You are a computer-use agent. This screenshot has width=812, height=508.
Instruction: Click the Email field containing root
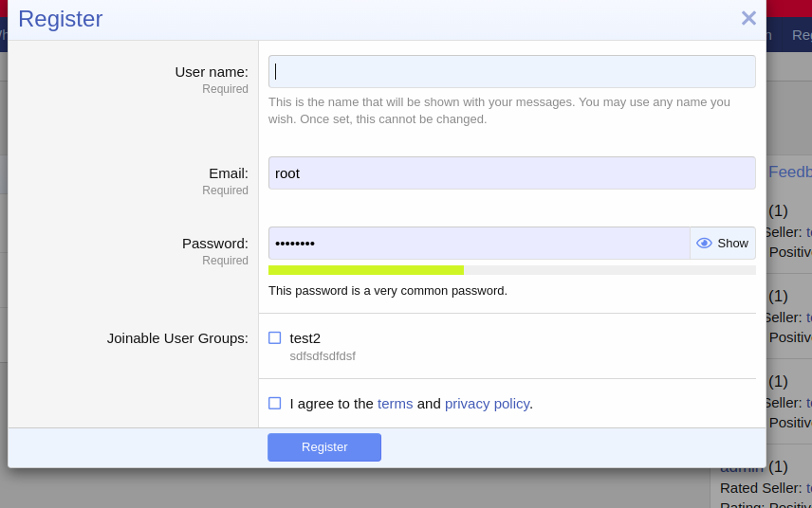[512, 173]
